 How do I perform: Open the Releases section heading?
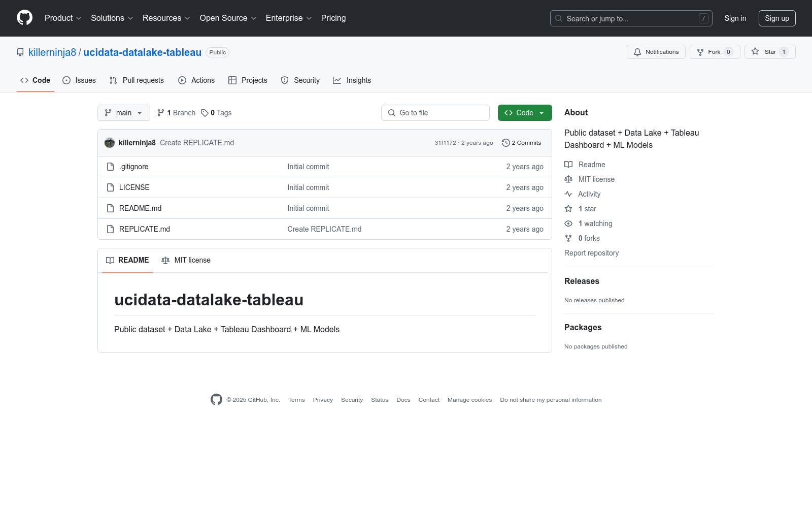click(x=582, y=281)
